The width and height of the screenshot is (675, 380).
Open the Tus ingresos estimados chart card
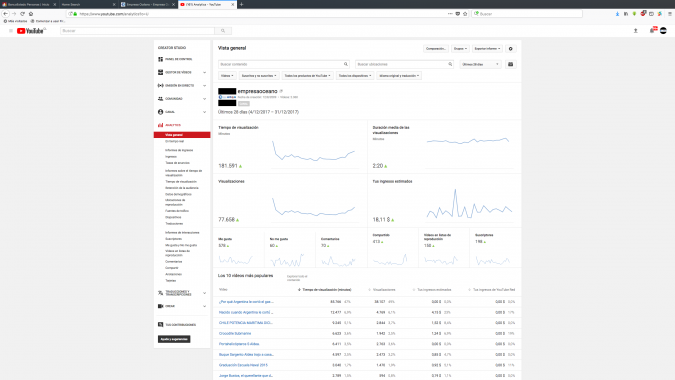(444, 201)
